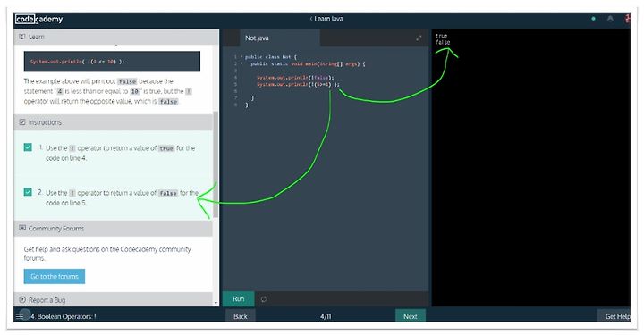
Task: Select the Not.java editor tab
Action: [279, 38]
